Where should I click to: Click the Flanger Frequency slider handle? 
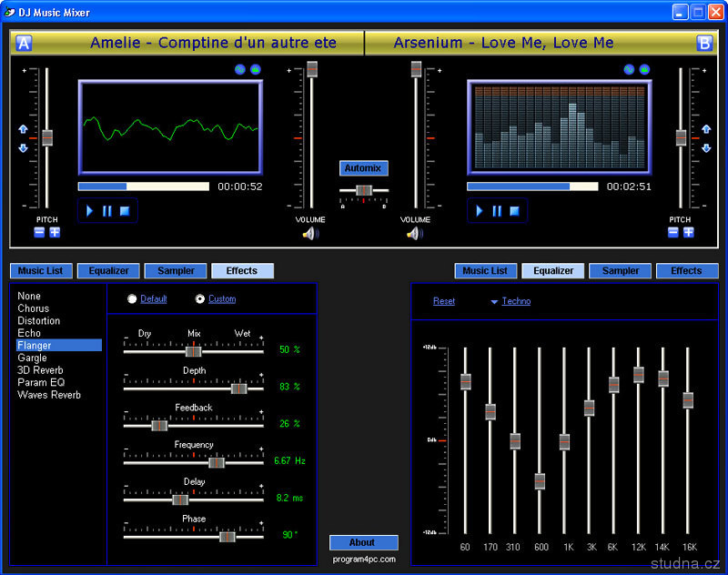[x=217, y=463]
